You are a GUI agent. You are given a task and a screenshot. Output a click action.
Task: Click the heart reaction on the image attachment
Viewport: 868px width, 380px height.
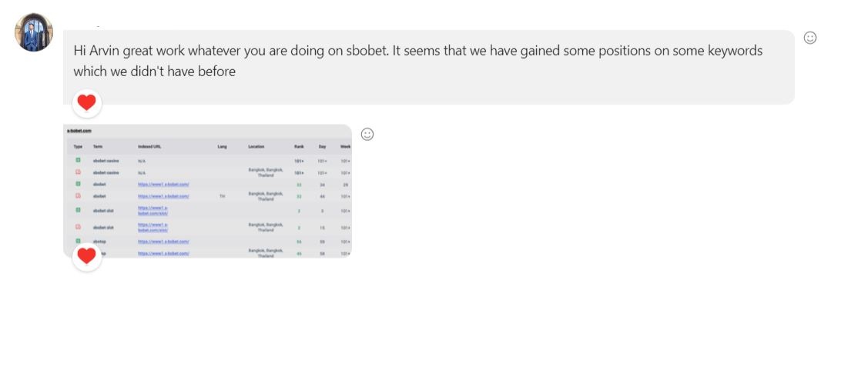click(87, 256)
